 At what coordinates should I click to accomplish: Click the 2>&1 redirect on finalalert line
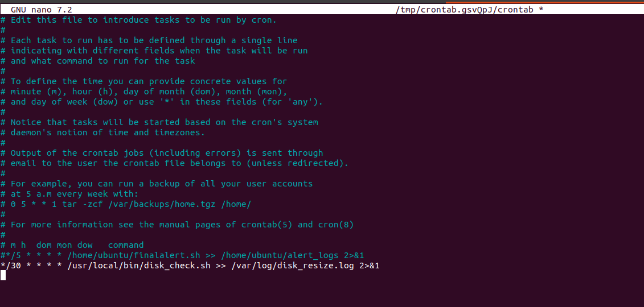click(354, 255)
